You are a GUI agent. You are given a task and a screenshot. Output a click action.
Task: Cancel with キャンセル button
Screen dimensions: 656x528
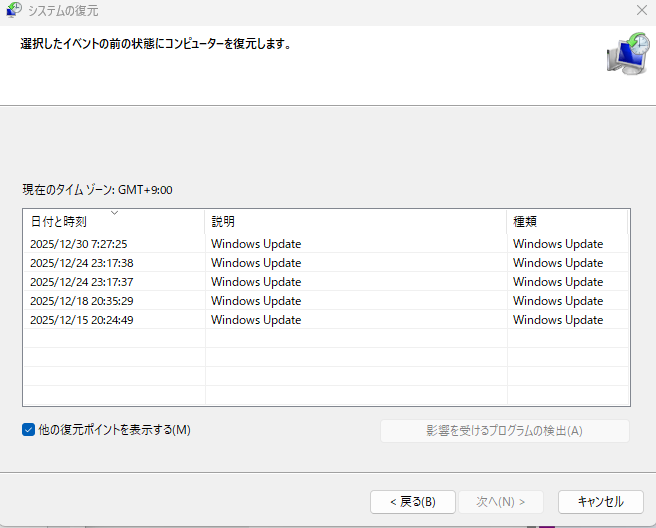tap(600, 502)
